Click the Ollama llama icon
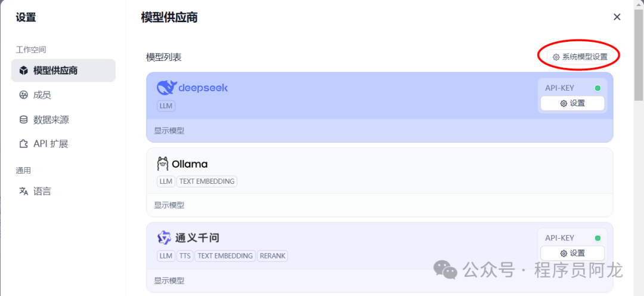Screen dimensions: 644x296 pos(163,164)
